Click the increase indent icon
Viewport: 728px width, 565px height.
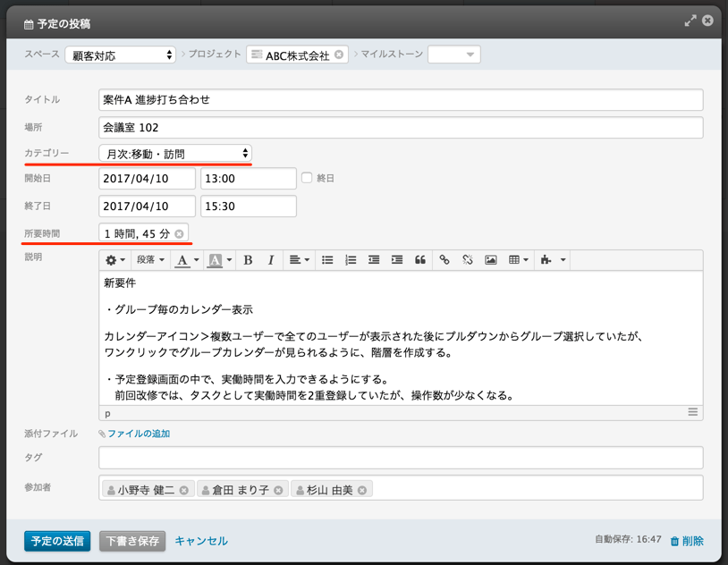click(397, 260)
